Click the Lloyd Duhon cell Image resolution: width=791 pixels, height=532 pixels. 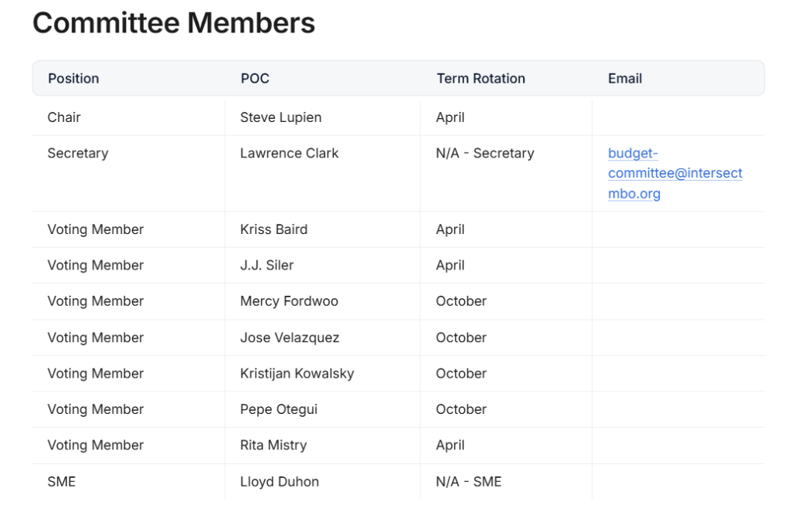pyautogui.click(x=279, y=481)
